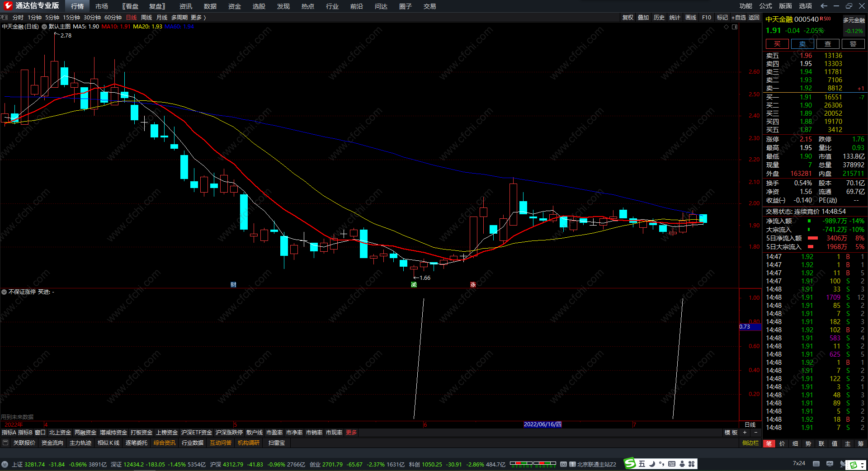
Task: Click the 返回 back button
Action: coord(754,18)
